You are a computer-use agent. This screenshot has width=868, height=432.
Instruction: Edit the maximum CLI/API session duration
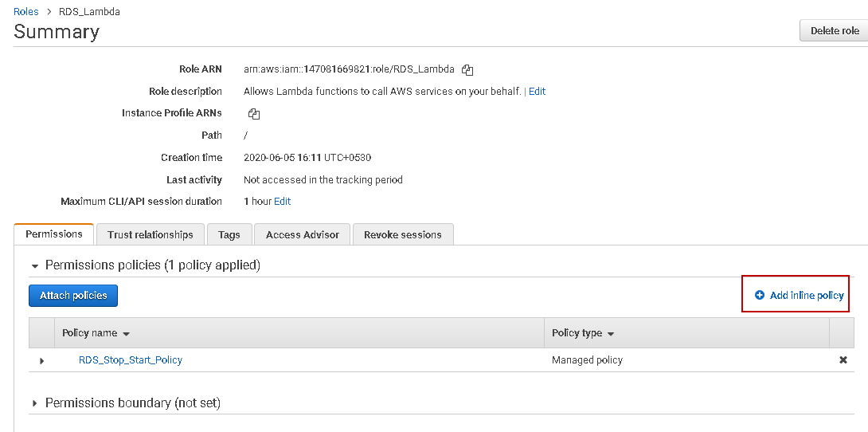tap(283, 202)
